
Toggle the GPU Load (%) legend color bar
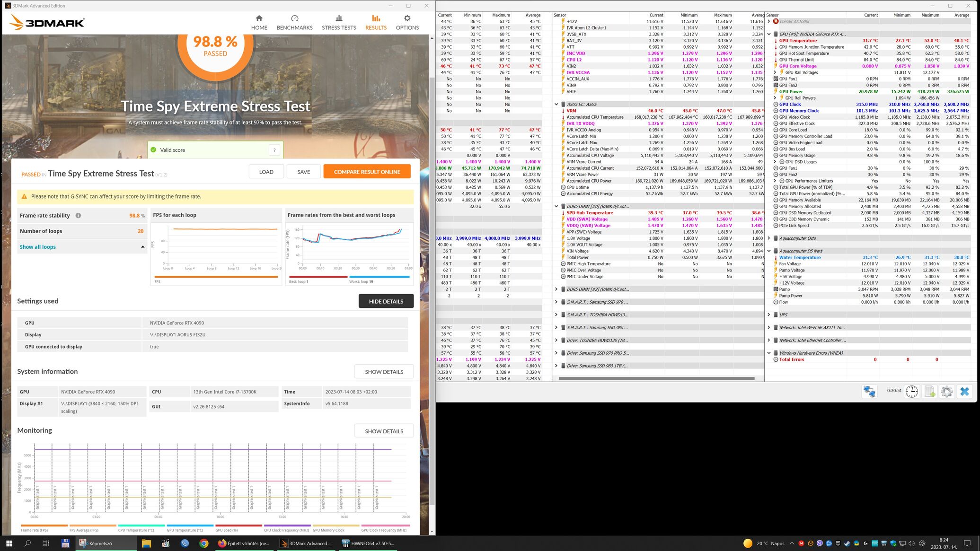[x=238, y=525]
